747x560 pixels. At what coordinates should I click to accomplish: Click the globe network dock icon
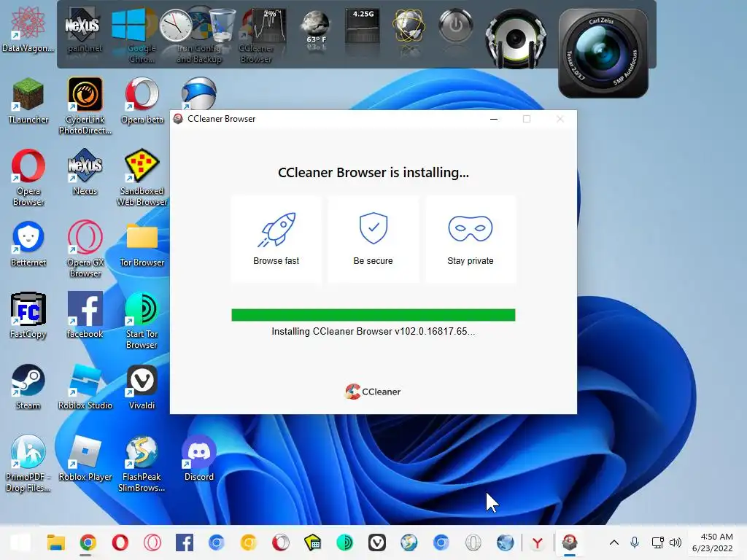pos(409,26)
